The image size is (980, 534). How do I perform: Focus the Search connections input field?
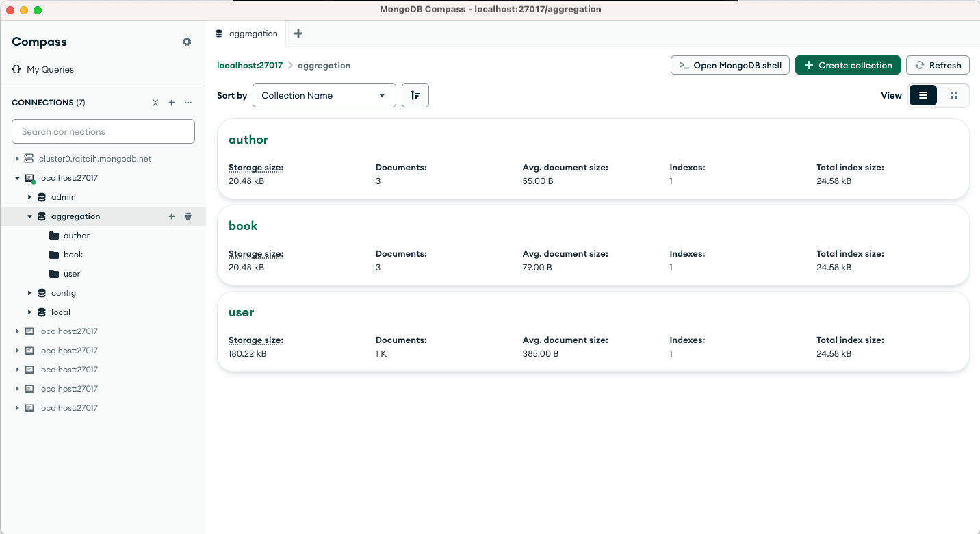pos(103,131)
